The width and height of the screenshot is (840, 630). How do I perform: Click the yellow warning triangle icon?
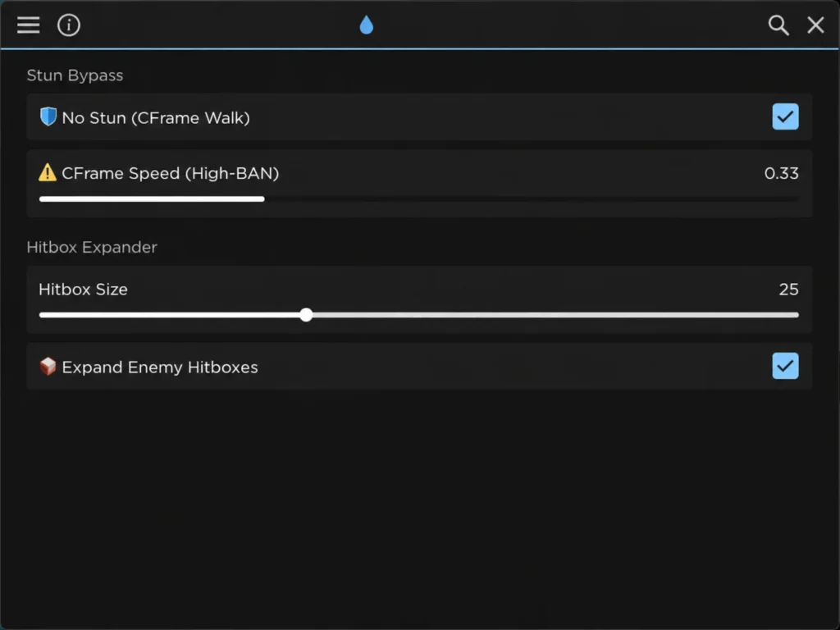click(x=48, y=172)
